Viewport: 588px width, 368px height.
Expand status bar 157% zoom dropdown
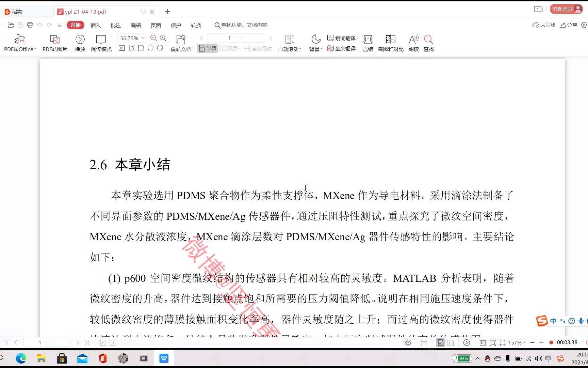(x=524, y=343)
